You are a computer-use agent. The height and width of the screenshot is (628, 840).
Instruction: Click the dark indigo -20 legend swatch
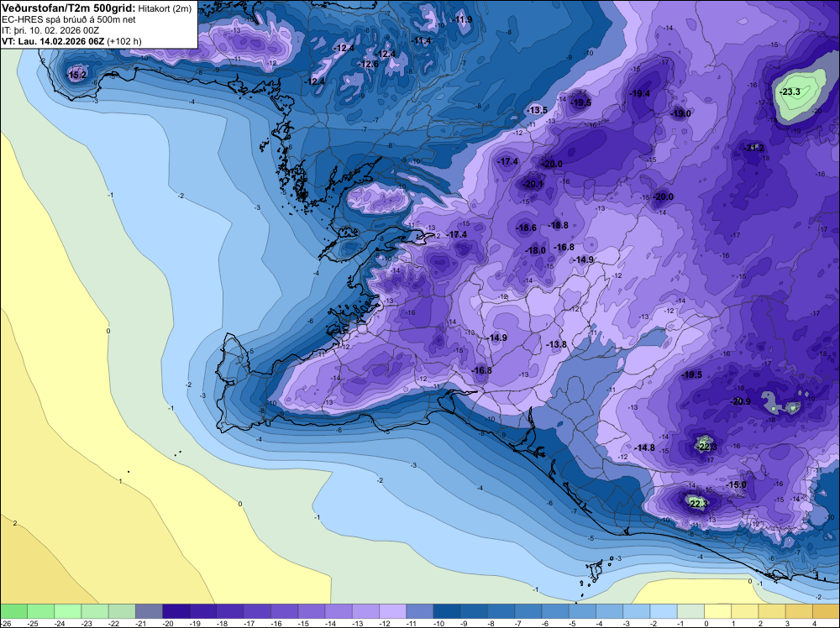pos(176,611)
